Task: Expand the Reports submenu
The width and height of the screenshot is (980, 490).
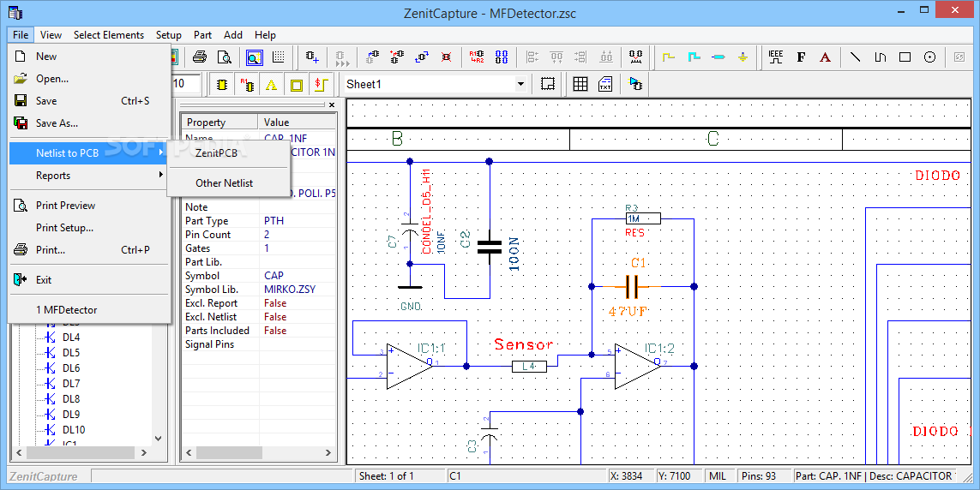Action: point(89,176)
